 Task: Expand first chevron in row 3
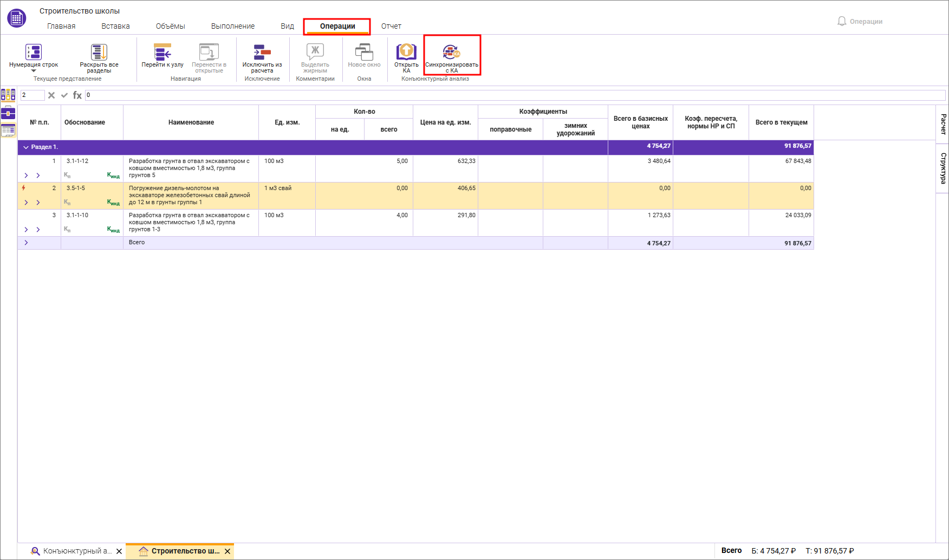click(26, 230)
